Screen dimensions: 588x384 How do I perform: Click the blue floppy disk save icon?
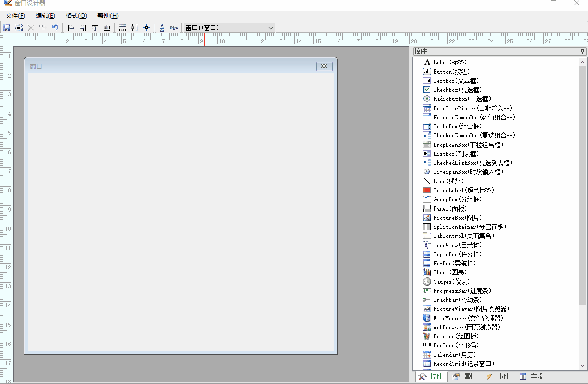pos(7,28)
